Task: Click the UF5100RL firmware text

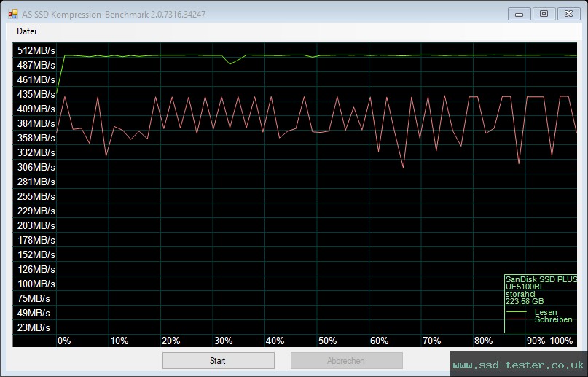Action: coord(525,287)
